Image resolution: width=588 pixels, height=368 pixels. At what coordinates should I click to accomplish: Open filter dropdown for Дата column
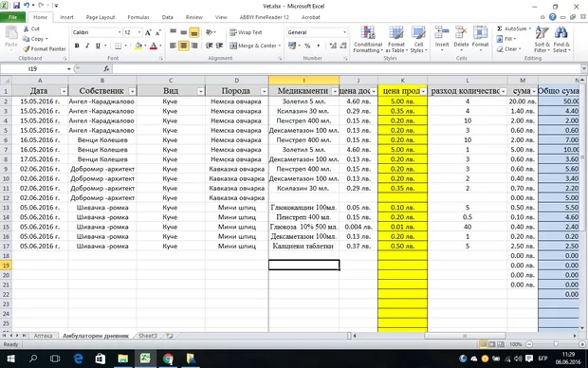point(64,92)
